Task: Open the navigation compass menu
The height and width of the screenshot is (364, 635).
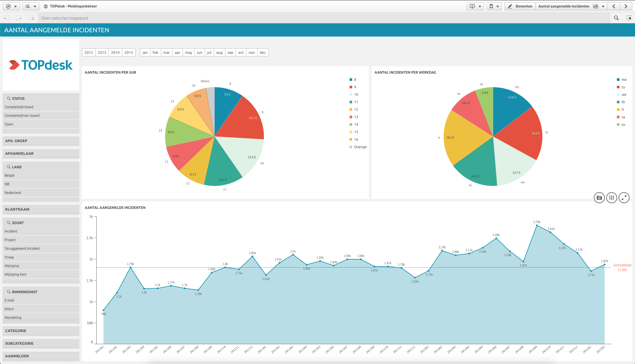Action: [x=11, y=6]
